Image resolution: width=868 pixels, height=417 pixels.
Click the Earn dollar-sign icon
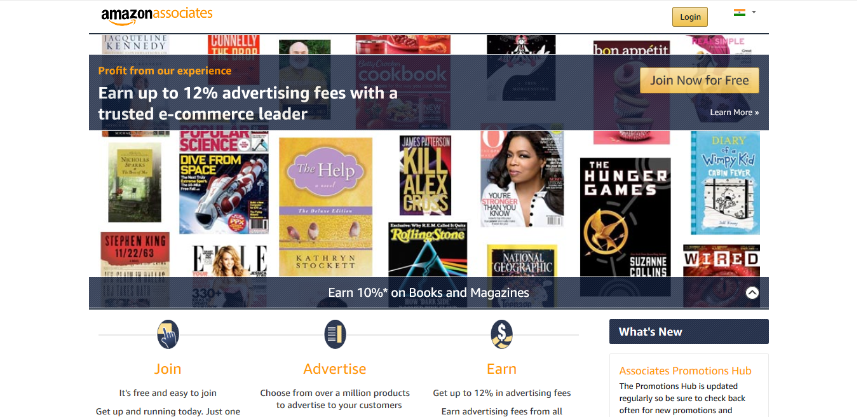point(501,334)
